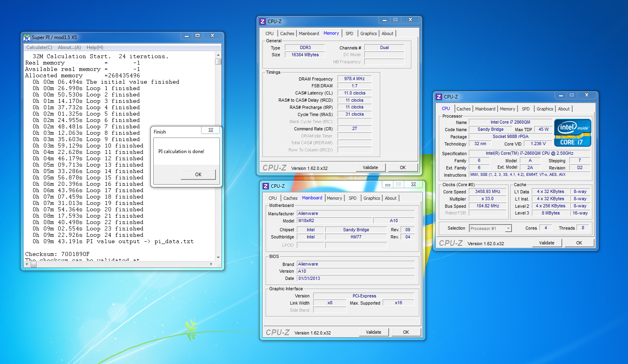Click Super PI horizontal scrollbar right arrow
The height and width of the screenshot is (364, 628).
(211, 264)
